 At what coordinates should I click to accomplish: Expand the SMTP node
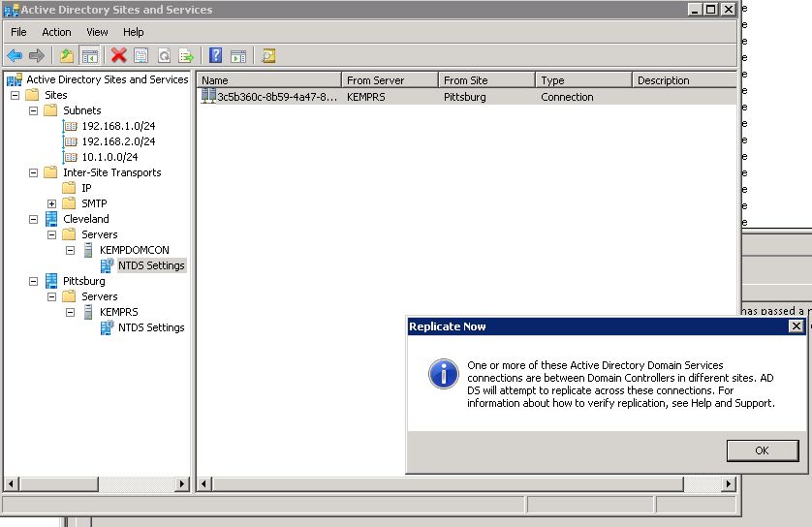51,204
